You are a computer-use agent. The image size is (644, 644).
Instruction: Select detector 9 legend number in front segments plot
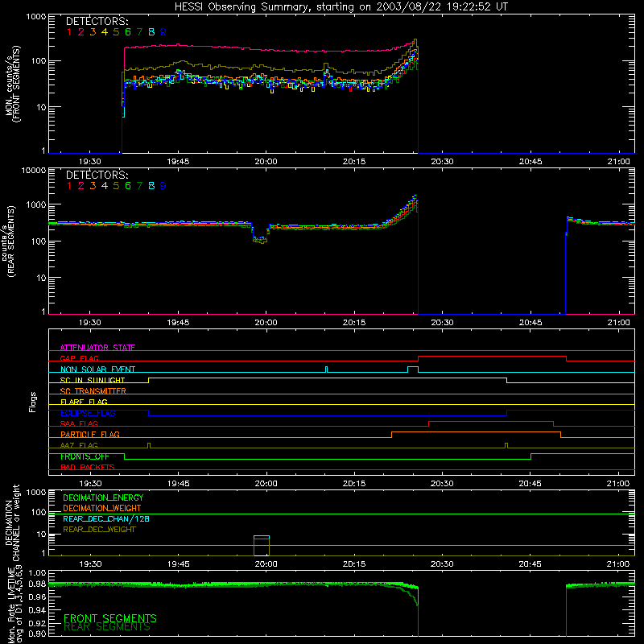click(163, 32)
